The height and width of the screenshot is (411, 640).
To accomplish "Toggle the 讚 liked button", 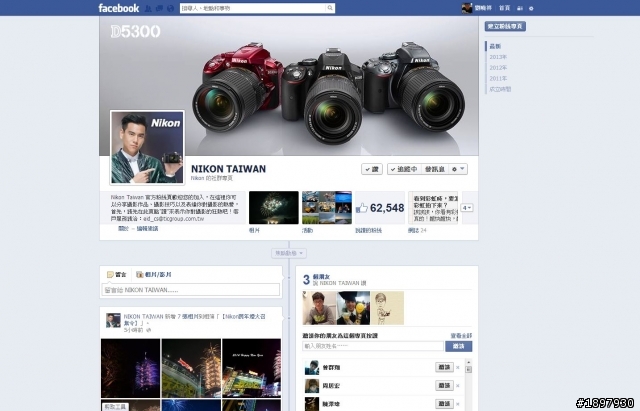I will pos(371,169).
